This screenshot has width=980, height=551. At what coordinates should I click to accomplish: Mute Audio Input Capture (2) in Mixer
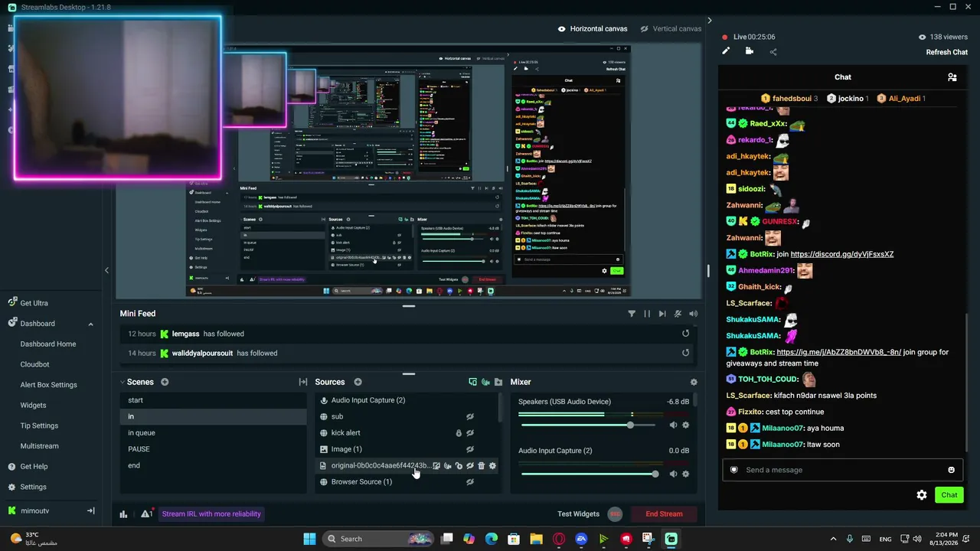click(x=673, y=474)
